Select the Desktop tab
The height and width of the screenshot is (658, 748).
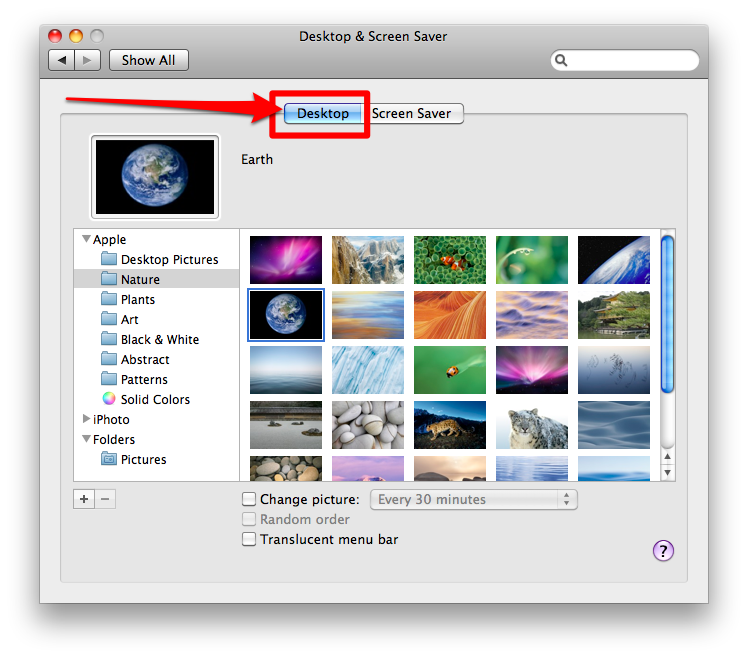tap(322, 113)
